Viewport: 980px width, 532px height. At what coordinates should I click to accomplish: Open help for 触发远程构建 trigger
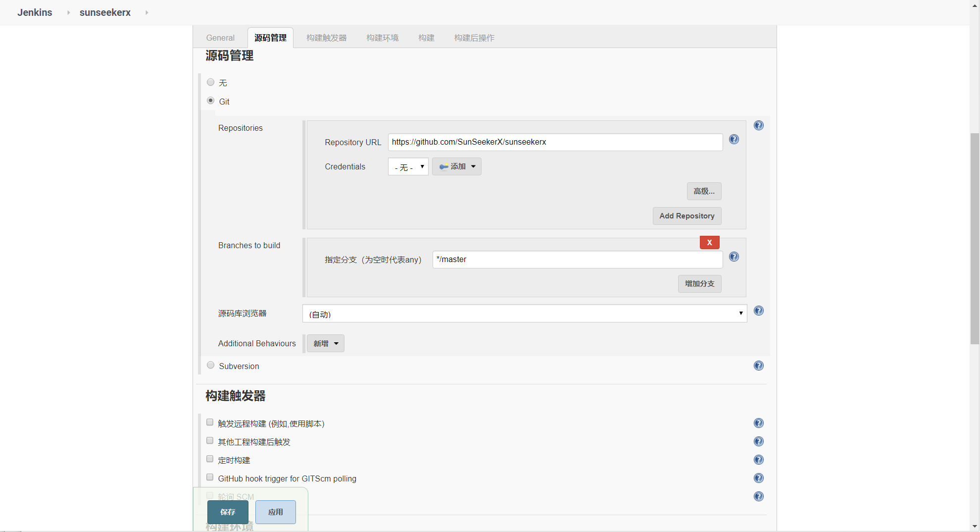click(x=758, y=423)
